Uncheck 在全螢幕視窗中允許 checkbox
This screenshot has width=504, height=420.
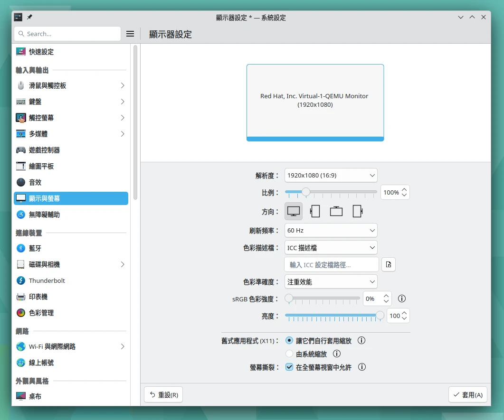pos(289,367)
